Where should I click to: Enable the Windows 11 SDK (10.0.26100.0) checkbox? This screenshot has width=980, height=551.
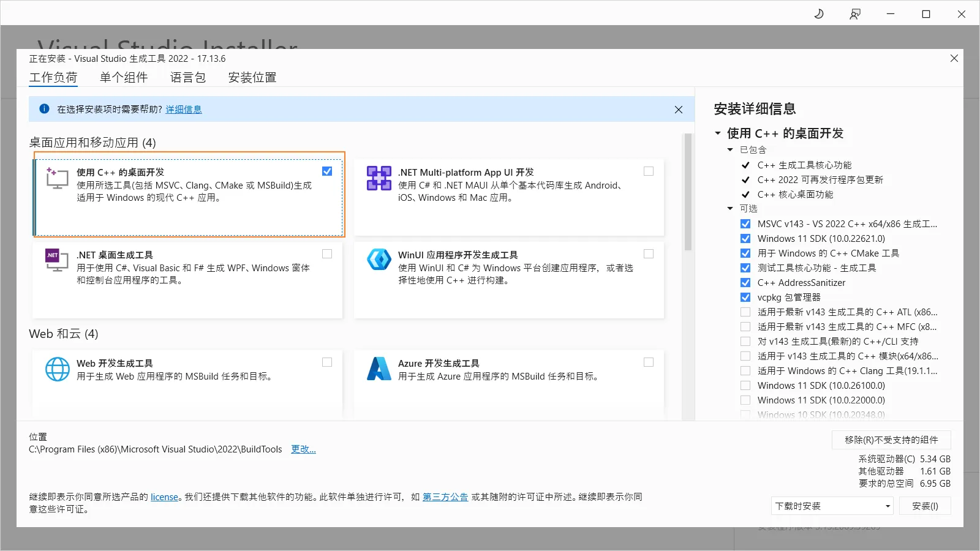745,386
